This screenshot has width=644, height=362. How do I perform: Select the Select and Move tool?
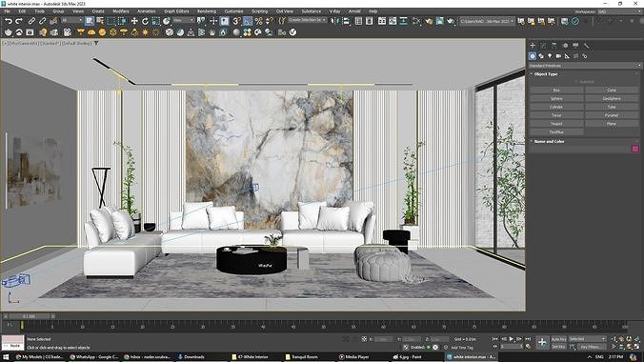(x=134, y=21)
